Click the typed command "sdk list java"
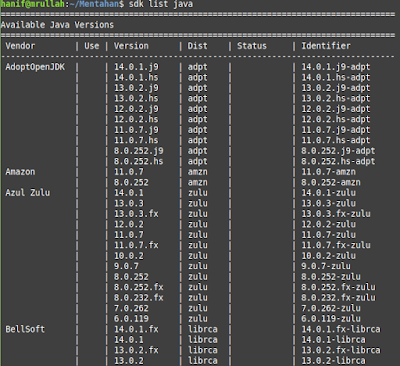This screenshot has width=400, height=366. click(161, 4)
